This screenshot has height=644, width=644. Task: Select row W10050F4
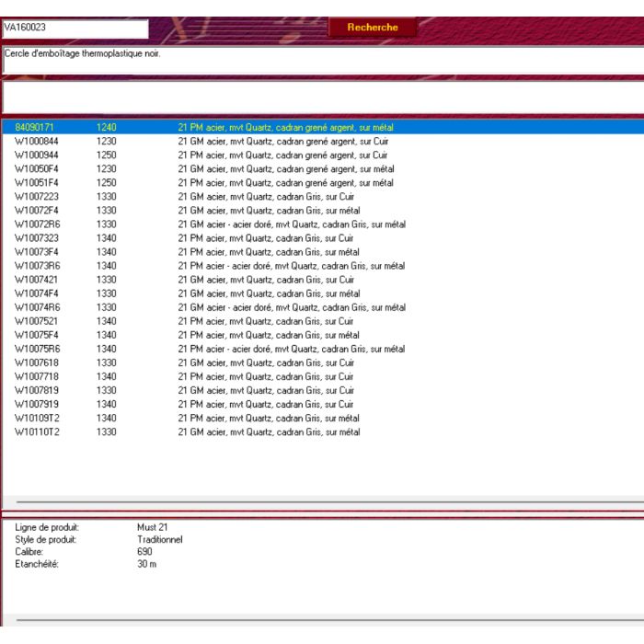pos(323,168)
